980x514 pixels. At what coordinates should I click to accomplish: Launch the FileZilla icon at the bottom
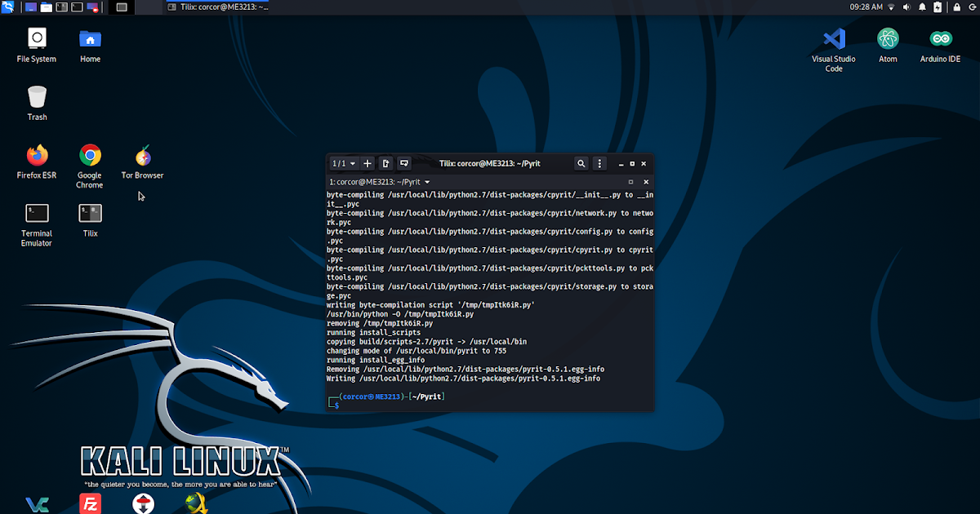[x=90, y=503]
